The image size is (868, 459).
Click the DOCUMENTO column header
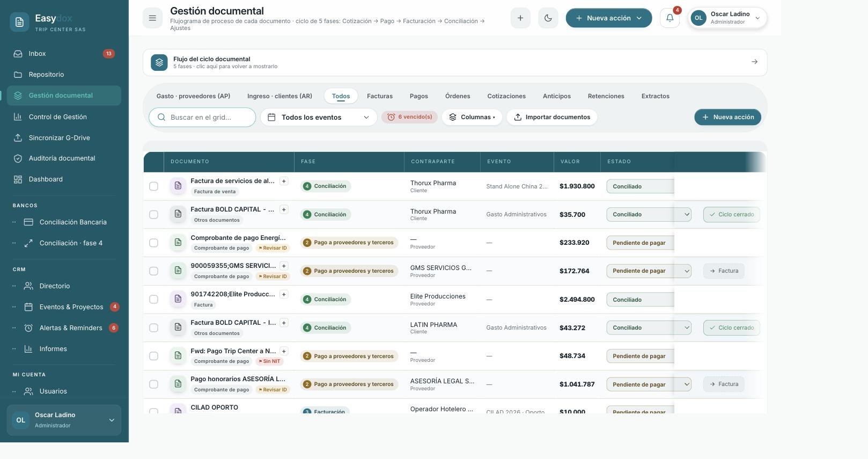[229, 162]
